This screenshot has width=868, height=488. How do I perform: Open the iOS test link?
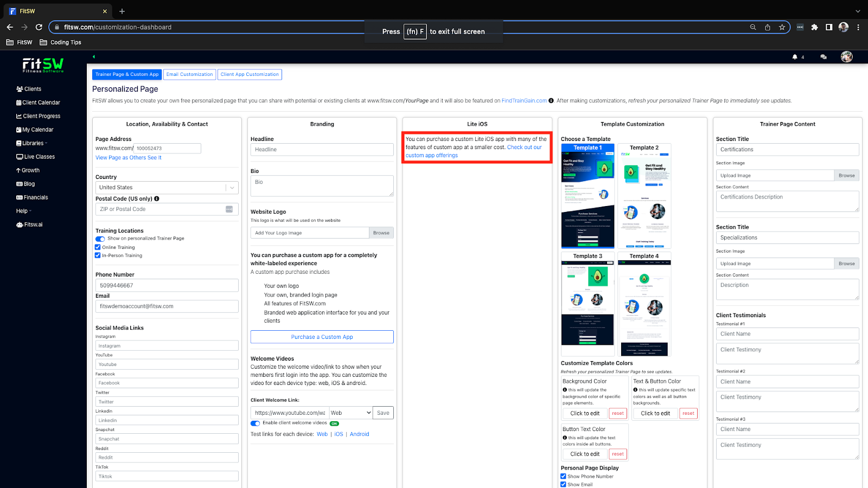pyautogui.click(x=339, y=434)
